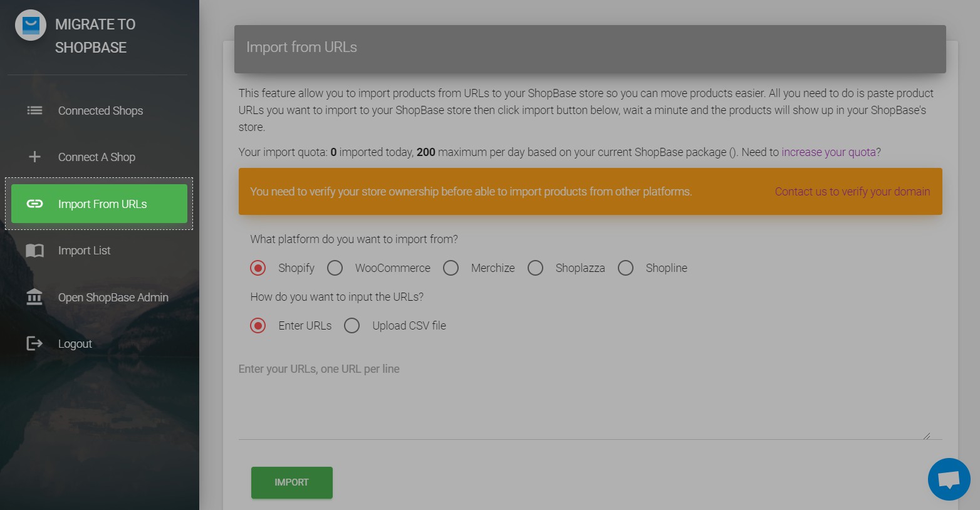Click the green IMPORT button
The width and height of the screenshot is (980, 510).
pos(291,482)
